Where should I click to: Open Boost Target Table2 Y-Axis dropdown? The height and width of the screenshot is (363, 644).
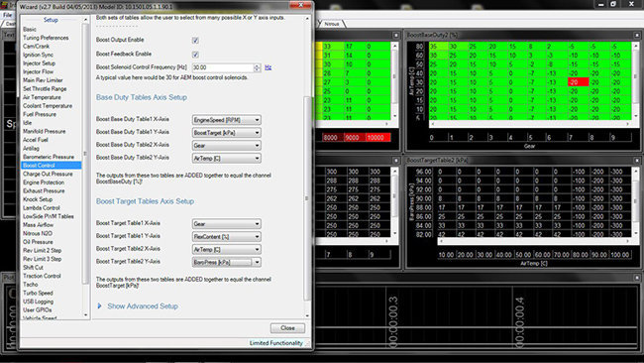click(x=226, y=262)
